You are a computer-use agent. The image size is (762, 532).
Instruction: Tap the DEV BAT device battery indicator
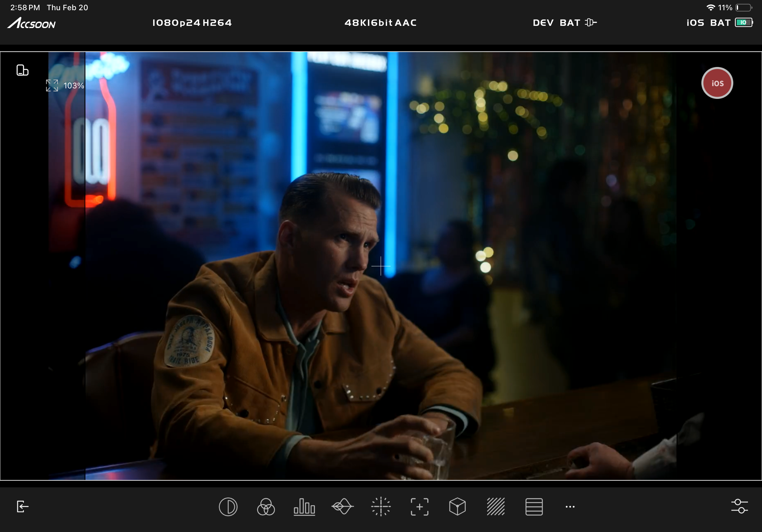pyautogui.click(x=565, y=23)
